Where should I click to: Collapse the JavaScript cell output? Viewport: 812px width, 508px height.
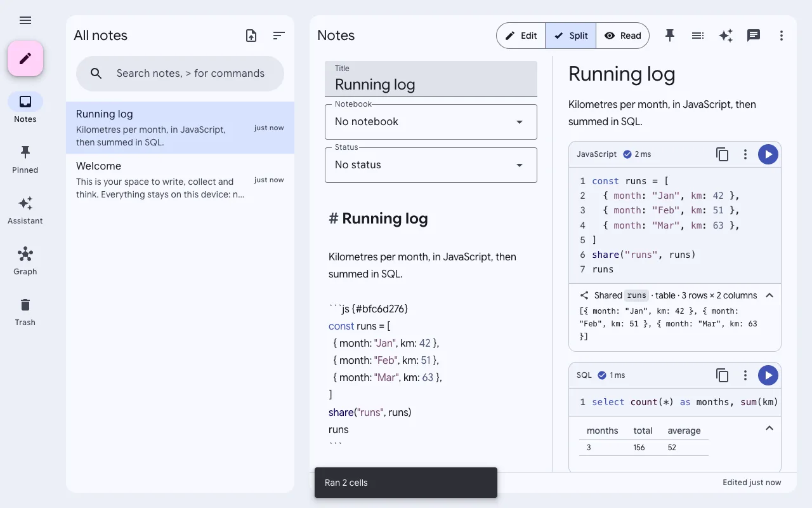(769, 295)
